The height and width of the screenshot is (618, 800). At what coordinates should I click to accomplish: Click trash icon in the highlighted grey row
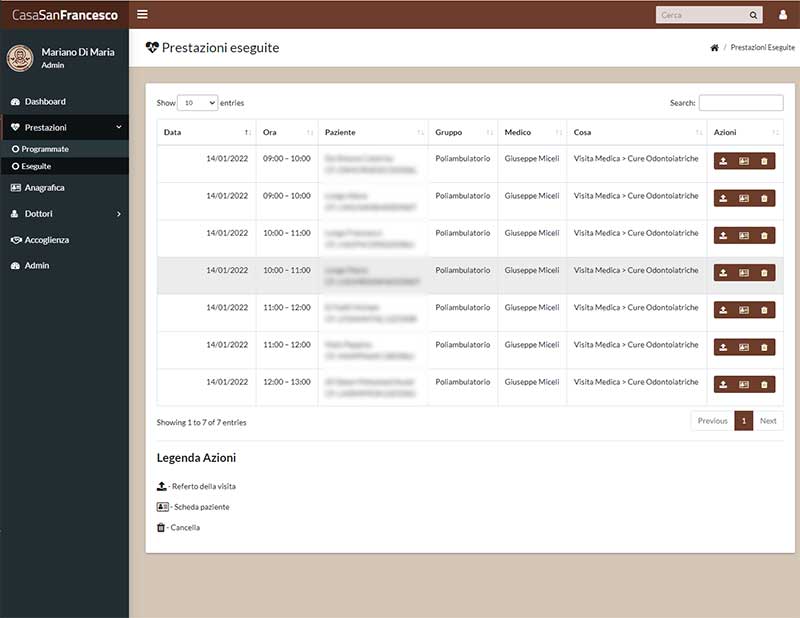(x=764, y=273)
